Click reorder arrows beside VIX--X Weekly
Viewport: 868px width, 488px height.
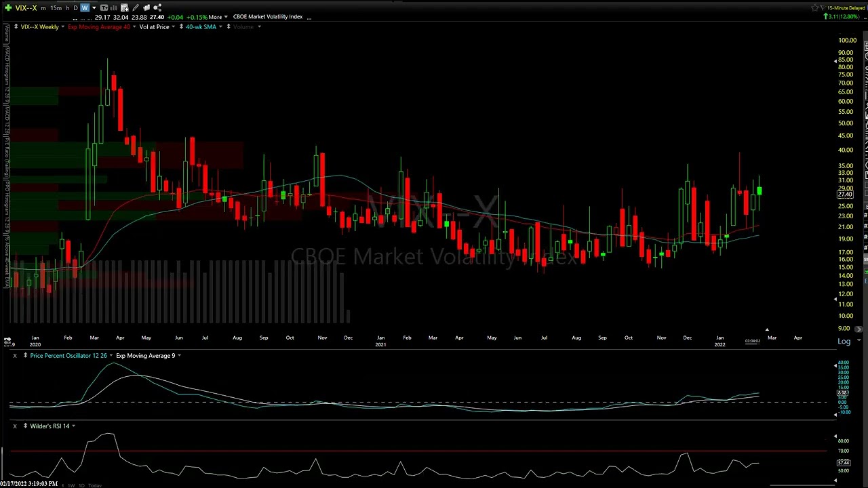pyautogui.click(x=16, y=26)
